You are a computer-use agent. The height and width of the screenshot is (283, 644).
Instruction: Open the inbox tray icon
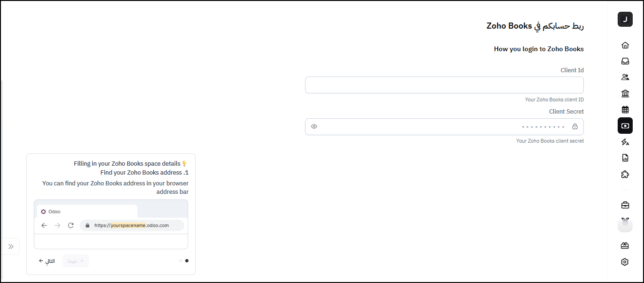(x=625, y=61)
